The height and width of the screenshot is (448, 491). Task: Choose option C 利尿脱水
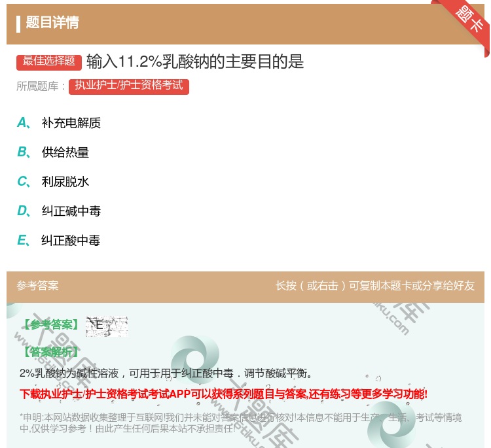tap(53, 181)
